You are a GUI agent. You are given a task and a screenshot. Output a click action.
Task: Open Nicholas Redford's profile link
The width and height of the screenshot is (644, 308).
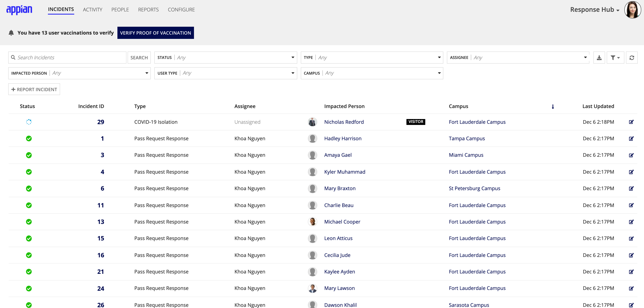point(344,122)
